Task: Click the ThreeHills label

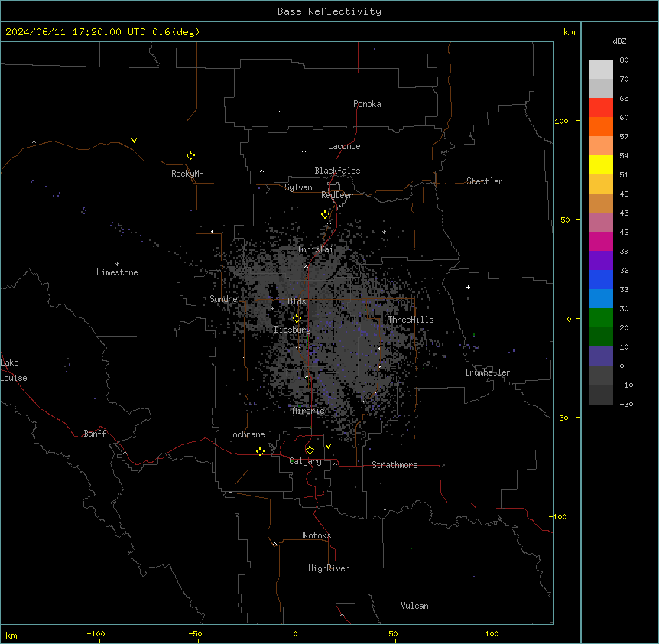Action: click(x=411, y=320)
